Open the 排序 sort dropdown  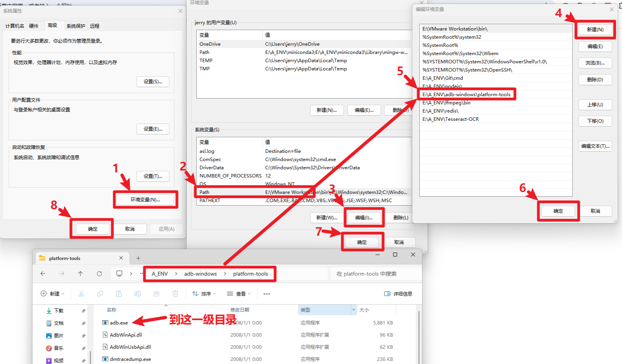coord(204,294)
